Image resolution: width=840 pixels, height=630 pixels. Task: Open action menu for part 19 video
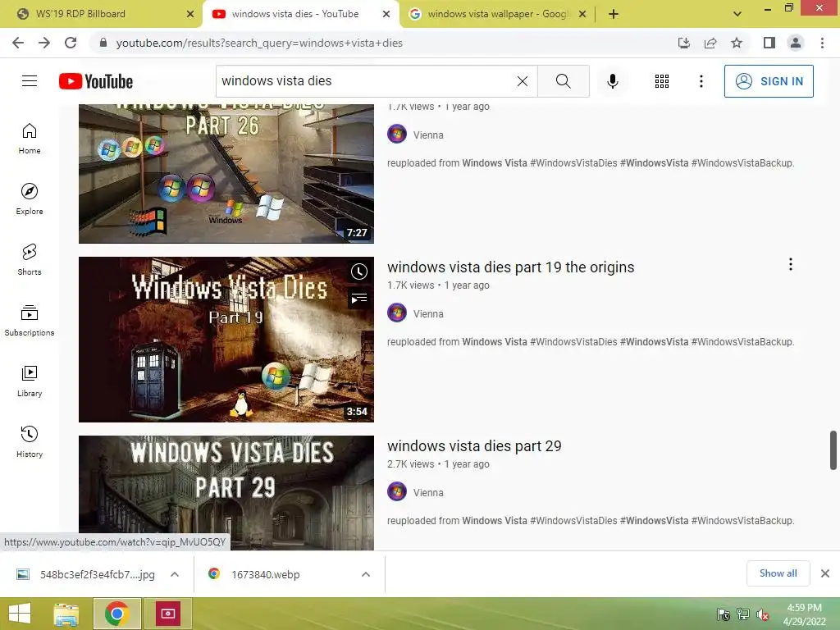tap(790, 264)
